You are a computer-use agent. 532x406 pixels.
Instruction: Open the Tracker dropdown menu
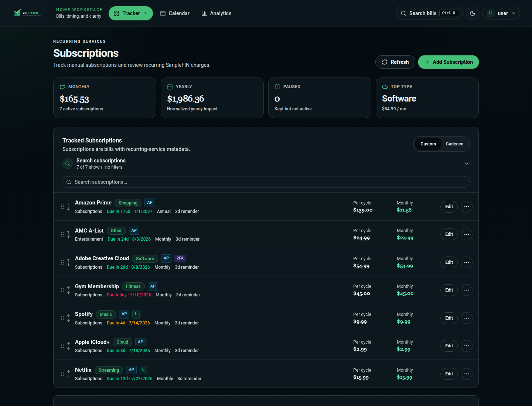(131, 13)
